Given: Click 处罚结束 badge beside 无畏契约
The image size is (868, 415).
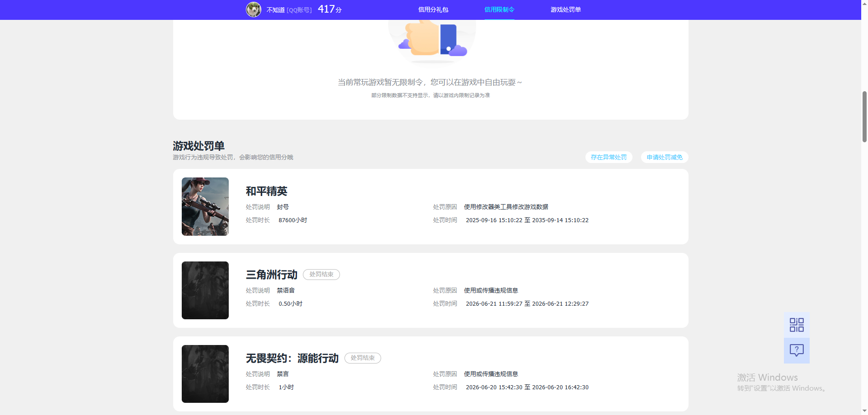Looking at the screenshot, I should 363,358.
